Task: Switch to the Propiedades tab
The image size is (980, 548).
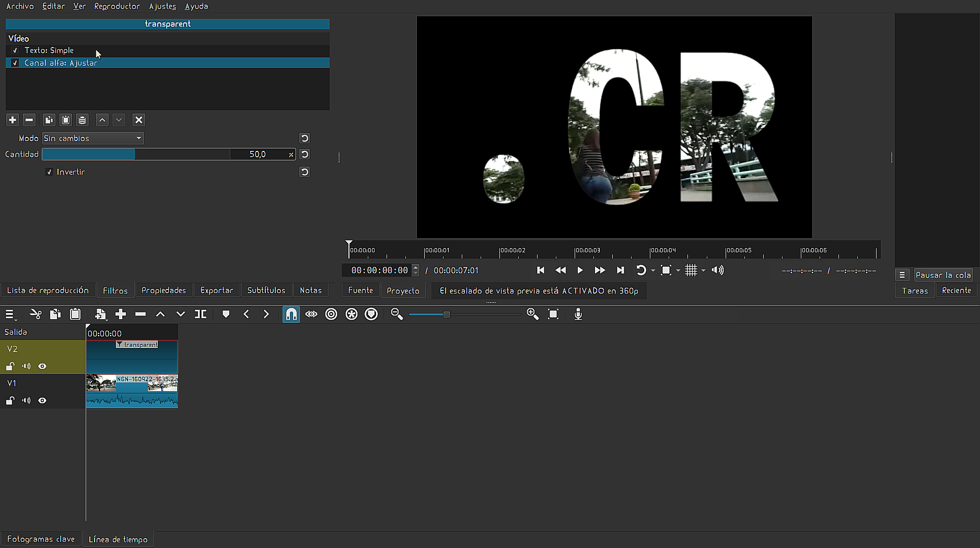Action: pyautogui.click(x=164, y=290)
